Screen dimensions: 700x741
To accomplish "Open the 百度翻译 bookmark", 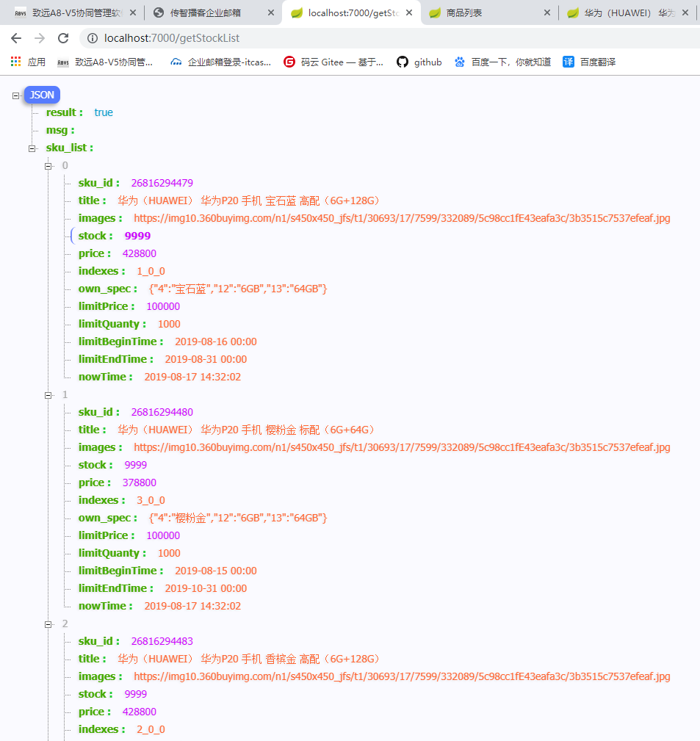I will [589, 62].
